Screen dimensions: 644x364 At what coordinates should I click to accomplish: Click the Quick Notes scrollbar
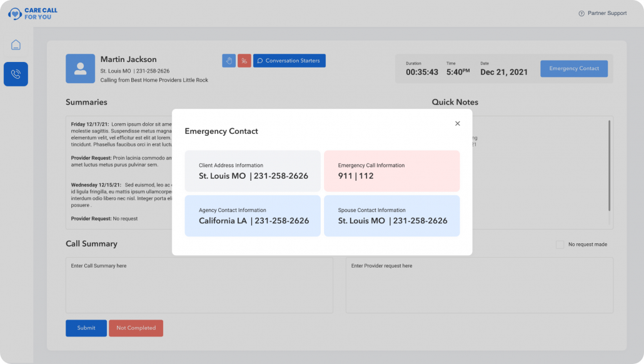pyautogui.click(x=609, y=166)
